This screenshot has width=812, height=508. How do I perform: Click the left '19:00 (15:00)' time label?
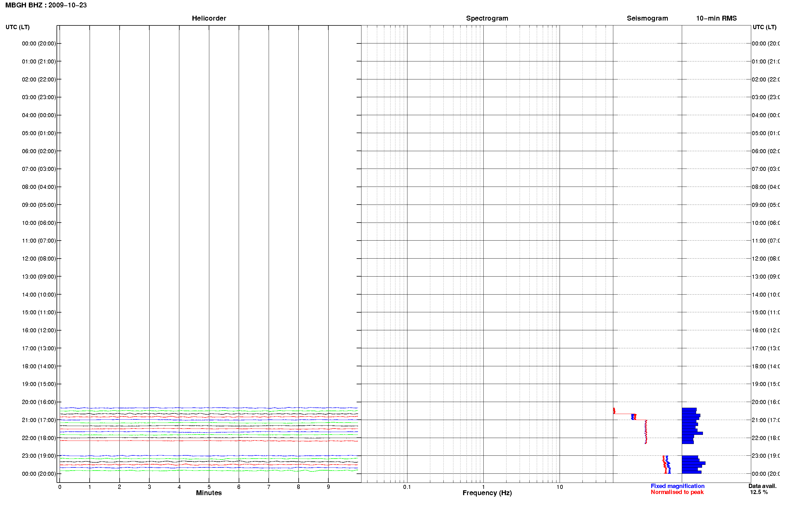coord(39,384)
